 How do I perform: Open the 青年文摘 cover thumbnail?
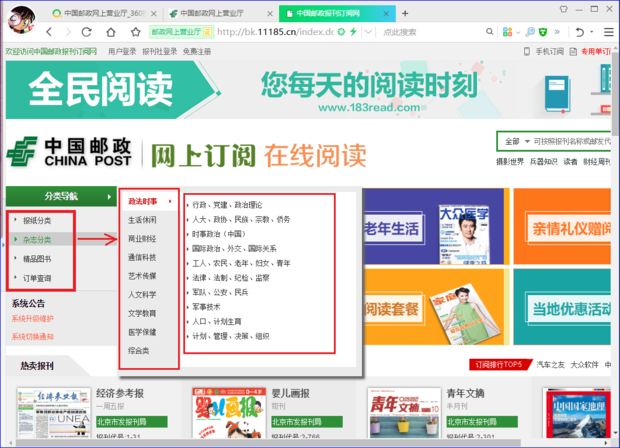point(404,413)
